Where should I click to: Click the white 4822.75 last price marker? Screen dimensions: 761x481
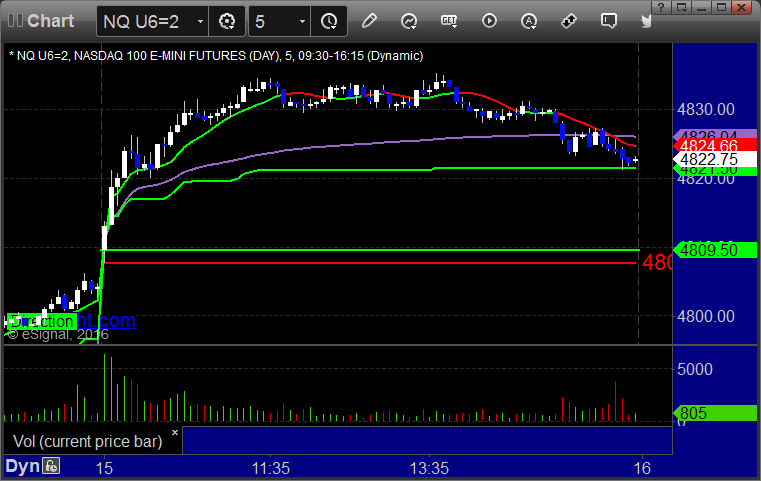(714, 159)
